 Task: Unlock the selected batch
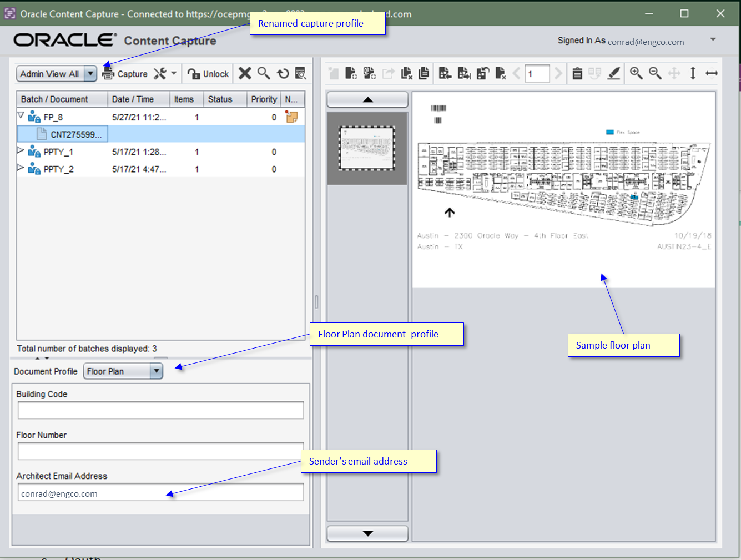pyautogui.click(x=208, y=73)
